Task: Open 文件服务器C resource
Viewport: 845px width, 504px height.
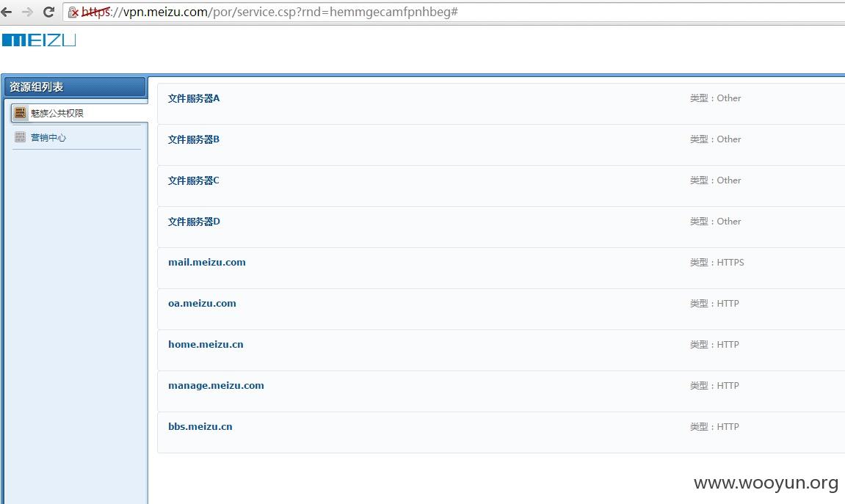Action: [194, 180]
